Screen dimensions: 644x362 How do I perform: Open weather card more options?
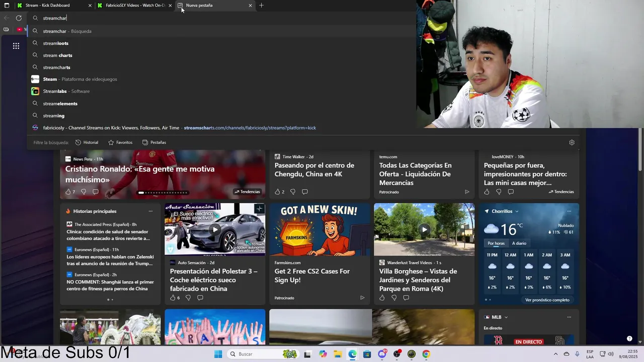(569, 211)
